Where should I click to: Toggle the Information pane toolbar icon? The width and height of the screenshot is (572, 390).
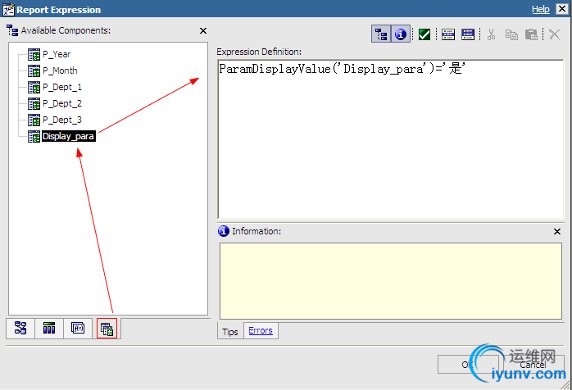(401, 34)
